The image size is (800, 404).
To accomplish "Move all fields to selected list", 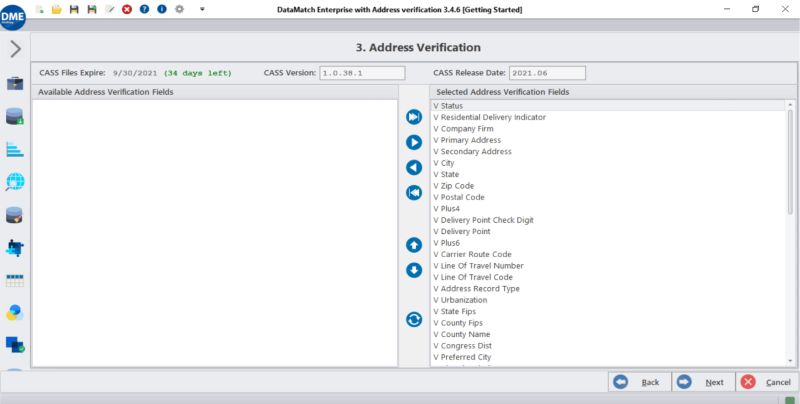I will (414, 117).
